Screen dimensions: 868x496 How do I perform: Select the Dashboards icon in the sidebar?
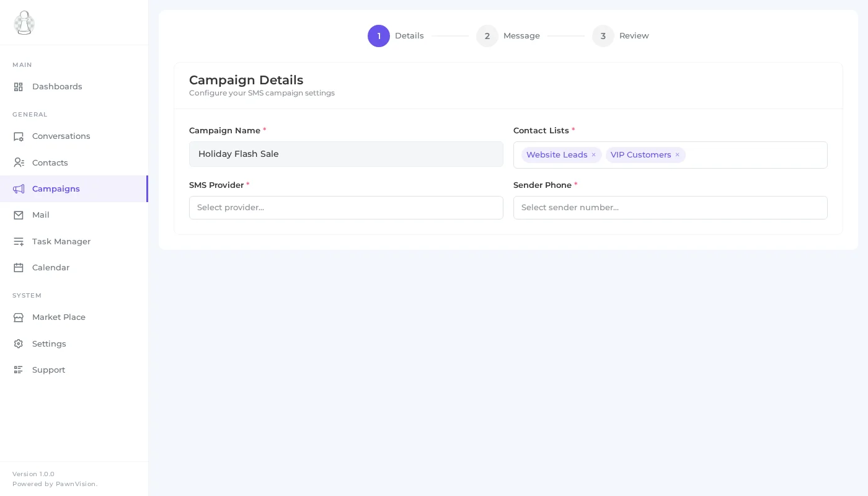point(19,87)
